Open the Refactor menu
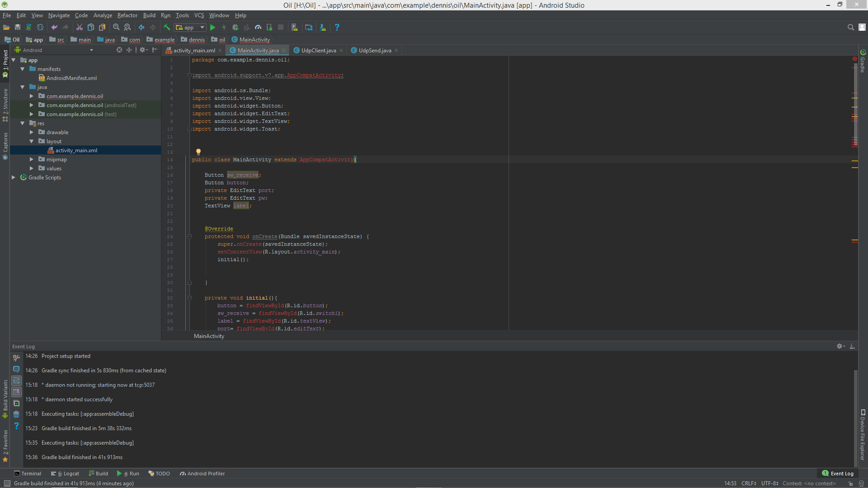This screenshot has width=868, height=488. pos(127,15)
